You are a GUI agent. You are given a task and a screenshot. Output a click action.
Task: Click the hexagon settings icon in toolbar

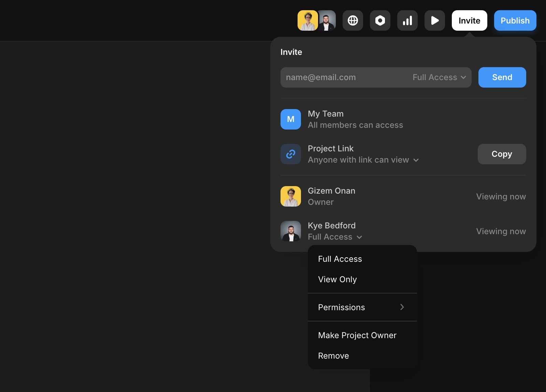(x=380, y=20)
